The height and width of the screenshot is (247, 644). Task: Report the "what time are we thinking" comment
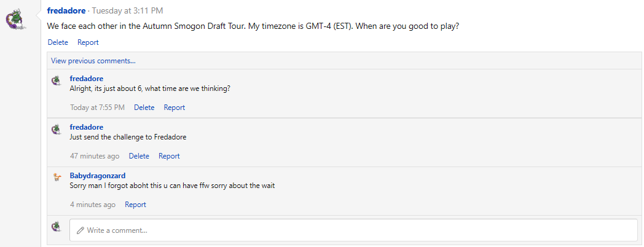click(175, 108)
